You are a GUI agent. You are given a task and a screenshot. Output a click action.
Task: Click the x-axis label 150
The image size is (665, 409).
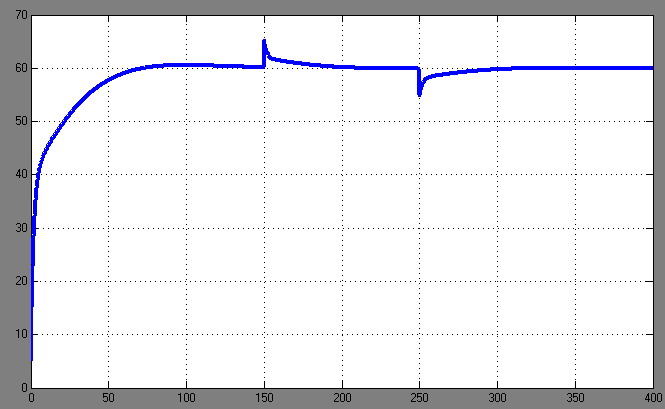click(x=264, y=398)
